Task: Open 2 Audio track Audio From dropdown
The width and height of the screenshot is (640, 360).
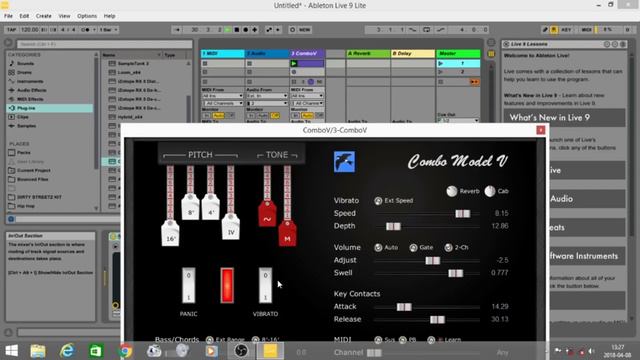Action: point(267,96)
